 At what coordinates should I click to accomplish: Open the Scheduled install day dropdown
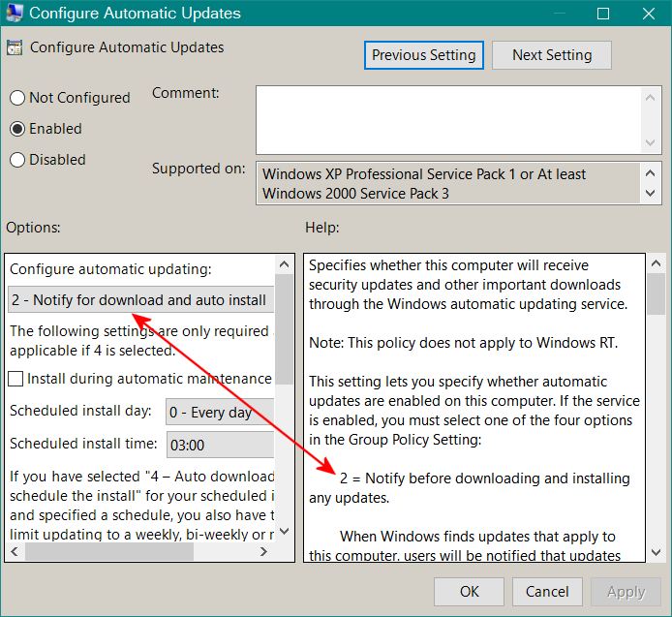(x=220, y=412)
